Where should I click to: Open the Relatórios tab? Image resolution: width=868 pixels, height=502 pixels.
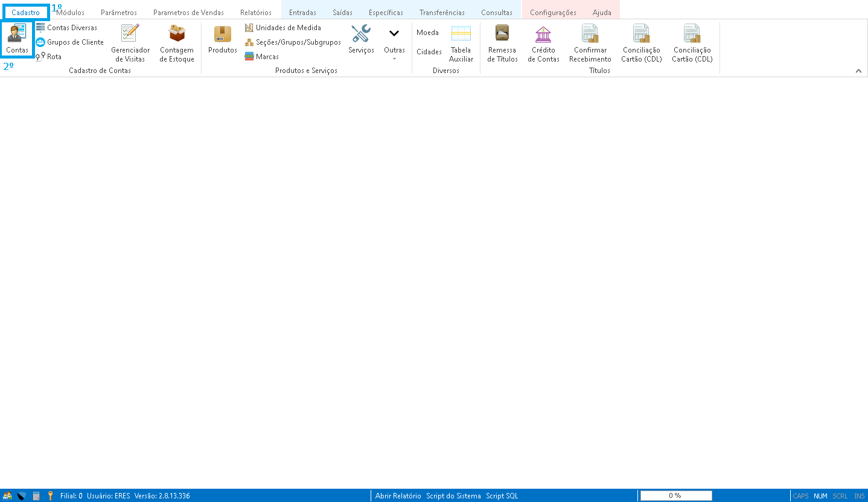pyautogui.click(x=256, y=13)
